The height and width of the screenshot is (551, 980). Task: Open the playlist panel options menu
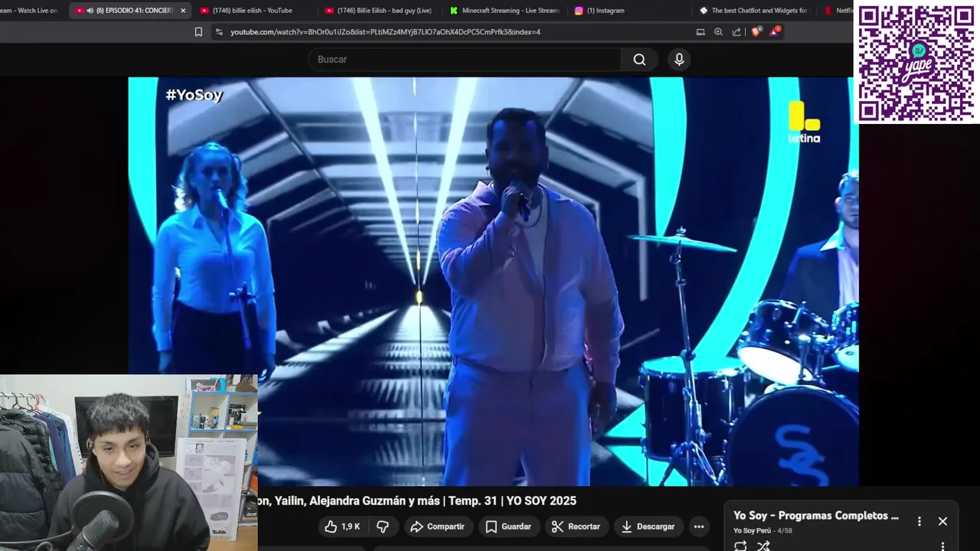click(x=920, y=521)
